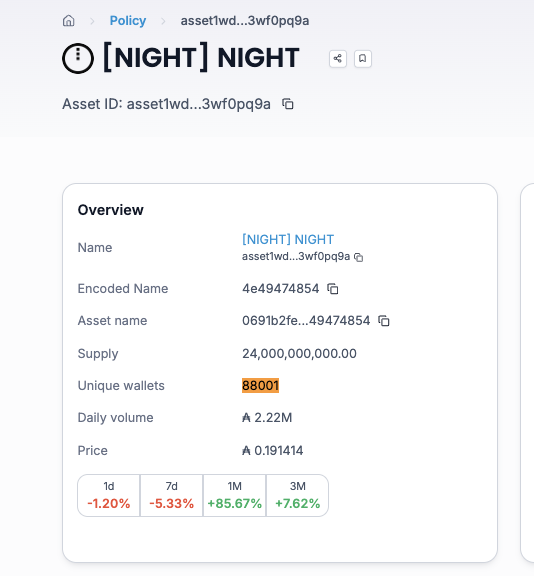Image resolution: width=534 pixels, height=576 pixels.
Task: Copy the Encoded Name value
Action: click(x=333, y=289)
